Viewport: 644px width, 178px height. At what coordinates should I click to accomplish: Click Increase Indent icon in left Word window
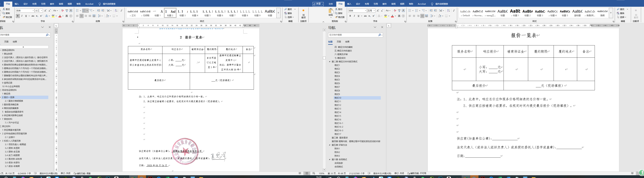point(103,11)
